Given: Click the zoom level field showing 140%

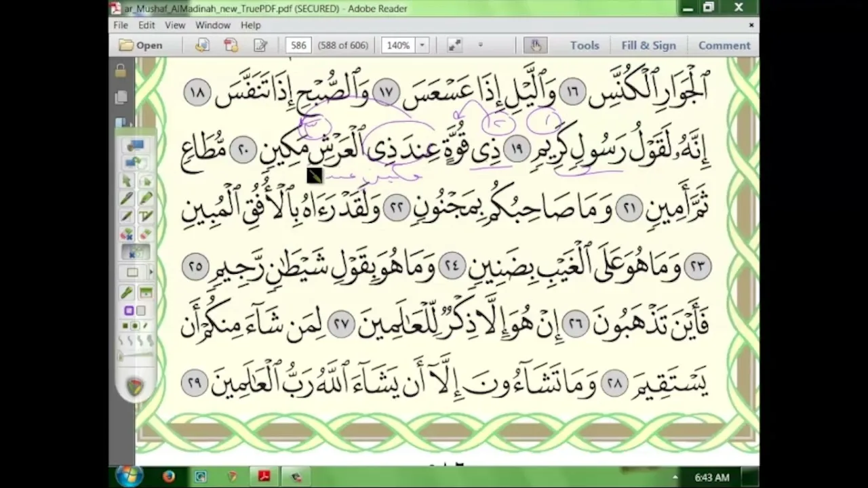Looking at the screenshot, I should point(398,45).
